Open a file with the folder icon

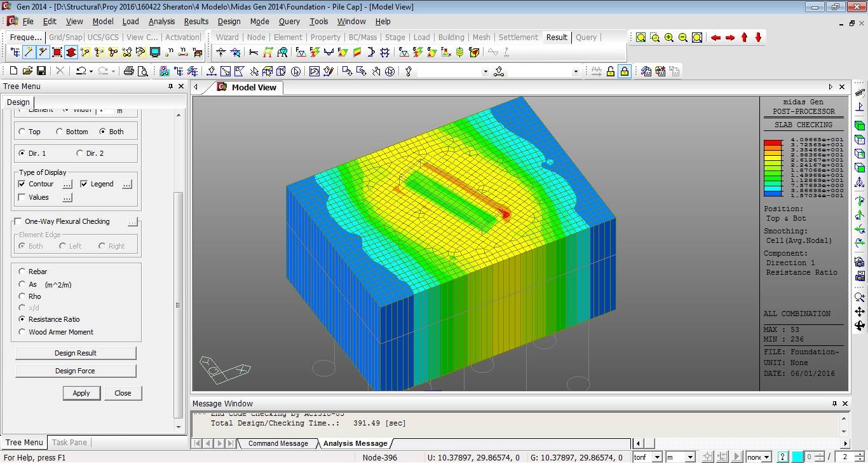click(x=27, y=71)
